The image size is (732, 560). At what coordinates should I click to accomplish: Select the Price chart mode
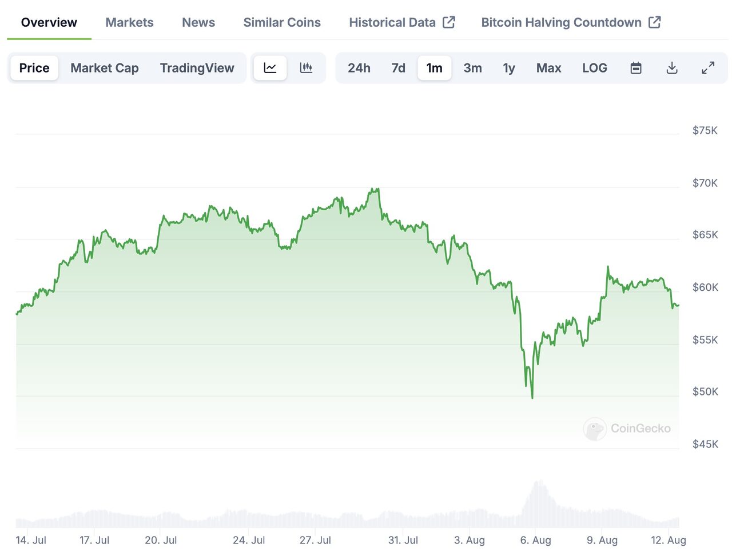(x=34, y=68)
